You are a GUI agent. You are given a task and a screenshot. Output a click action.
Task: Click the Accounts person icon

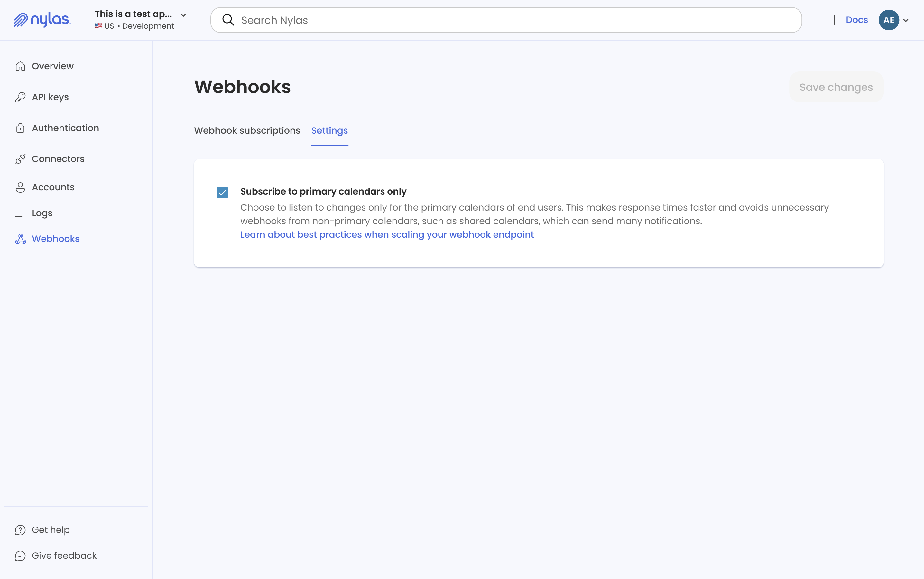(21, 187)
